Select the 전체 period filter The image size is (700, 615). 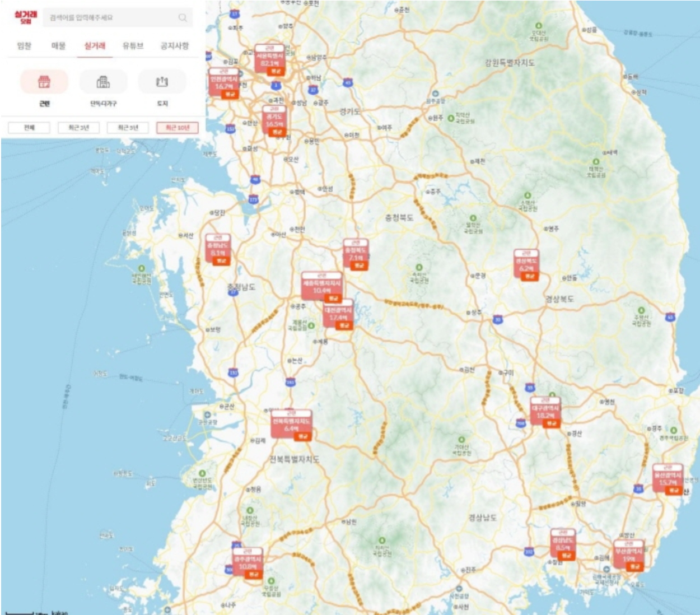(29, 128)
